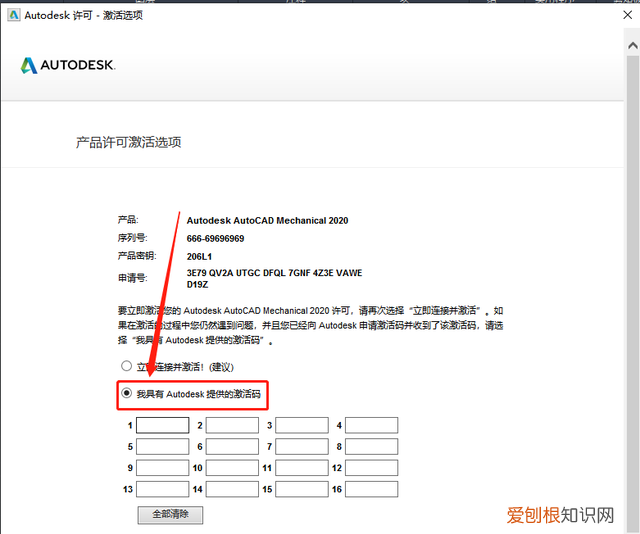
Task: Click activation code field 14
Action: tap(232, 489)
